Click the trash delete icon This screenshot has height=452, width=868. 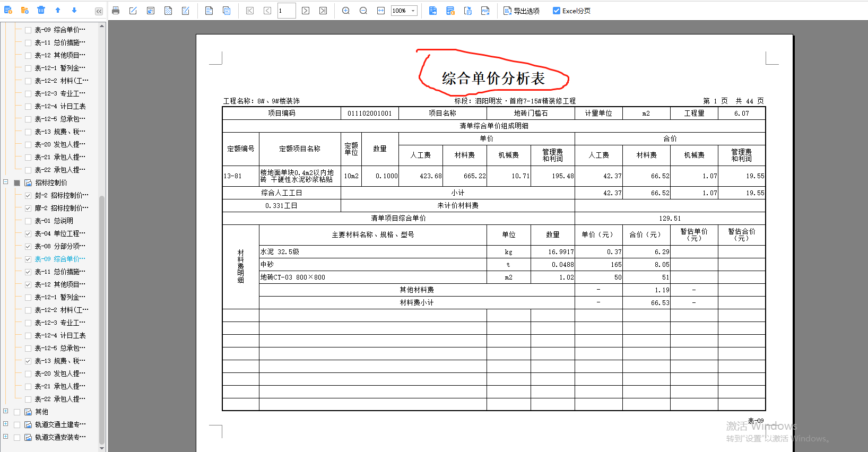(x=41, y=10)
